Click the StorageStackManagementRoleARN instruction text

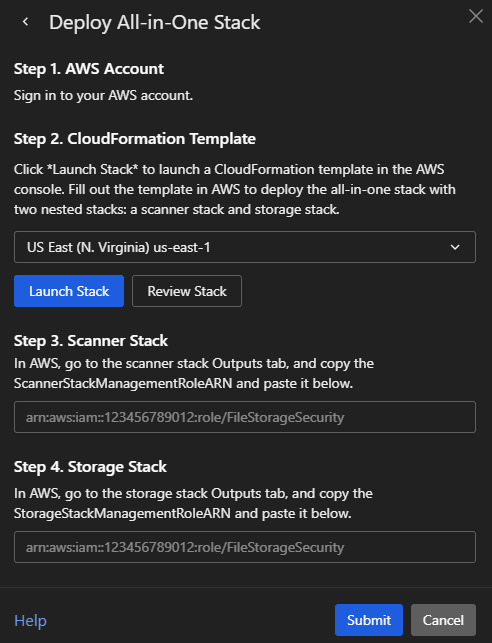(193, 503)
